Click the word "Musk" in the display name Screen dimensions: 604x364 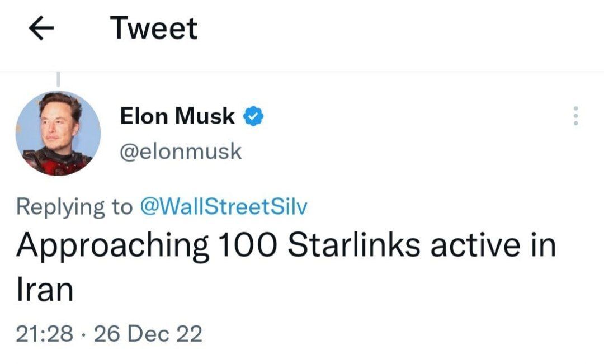[x=205, y=116]
